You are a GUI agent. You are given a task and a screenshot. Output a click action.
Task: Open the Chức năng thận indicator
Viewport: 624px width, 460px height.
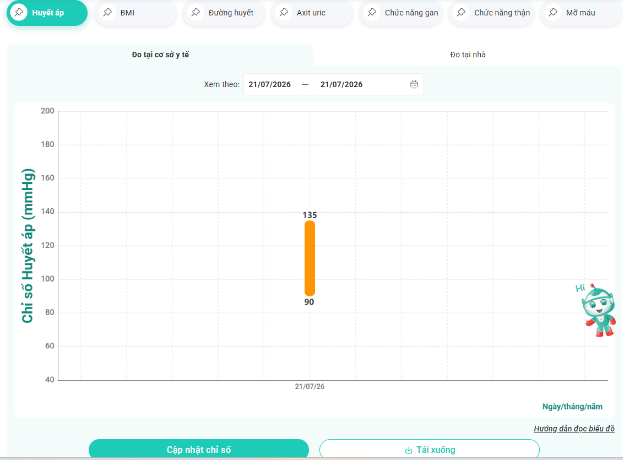click(491, 13)
